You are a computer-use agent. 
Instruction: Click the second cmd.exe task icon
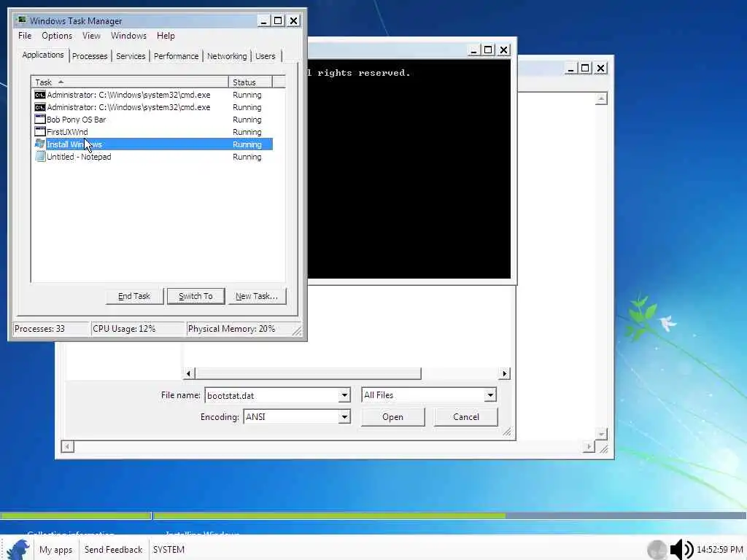39,107
